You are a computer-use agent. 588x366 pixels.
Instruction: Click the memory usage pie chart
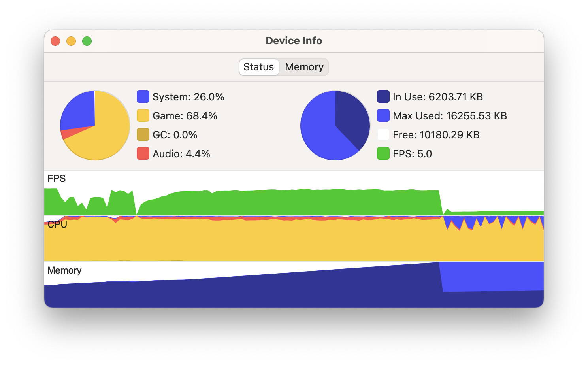pos(335,125)
